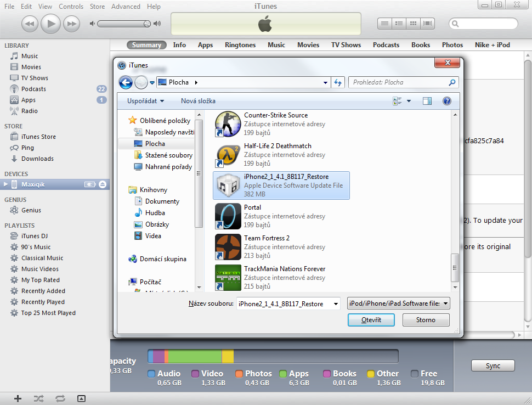Open the Advanced menu
The image size is (532, 405).
(x=126, y=6)
